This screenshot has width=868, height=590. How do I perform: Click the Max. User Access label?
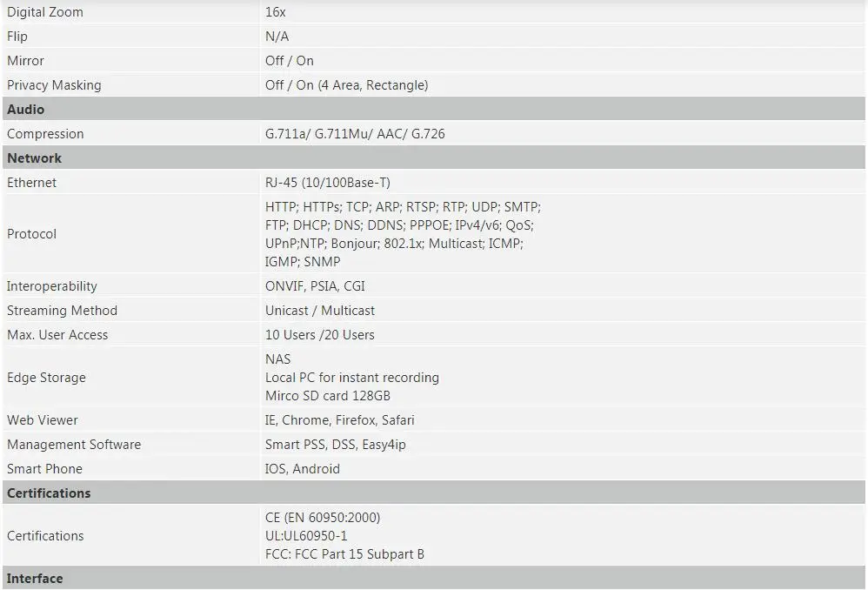57,335
